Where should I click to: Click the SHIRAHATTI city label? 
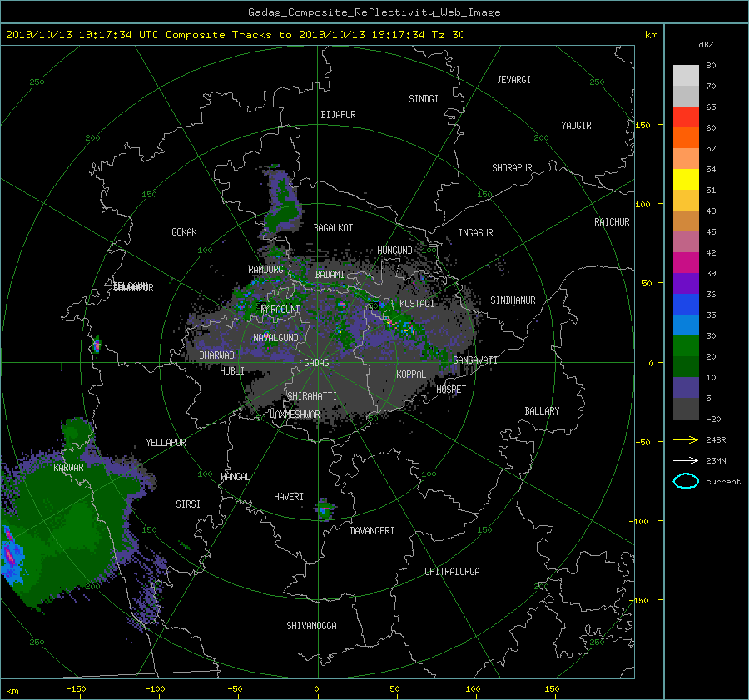pos(312,396)
